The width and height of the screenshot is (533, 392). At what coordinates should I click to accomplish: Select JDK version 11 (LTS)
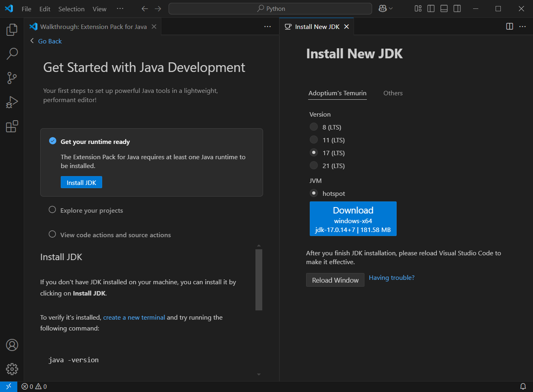[314, 140]
